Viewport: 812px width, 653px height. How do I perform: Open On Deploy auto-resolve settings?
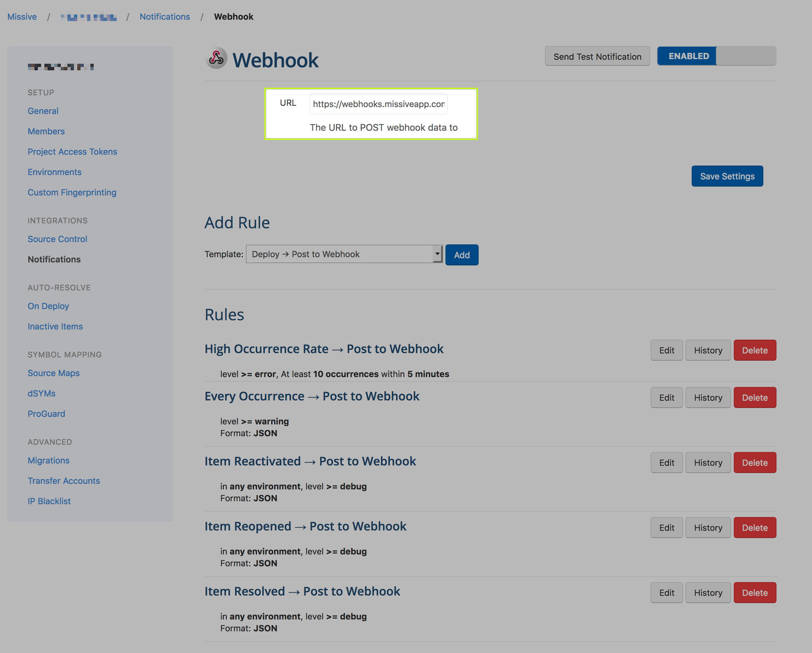48,306
